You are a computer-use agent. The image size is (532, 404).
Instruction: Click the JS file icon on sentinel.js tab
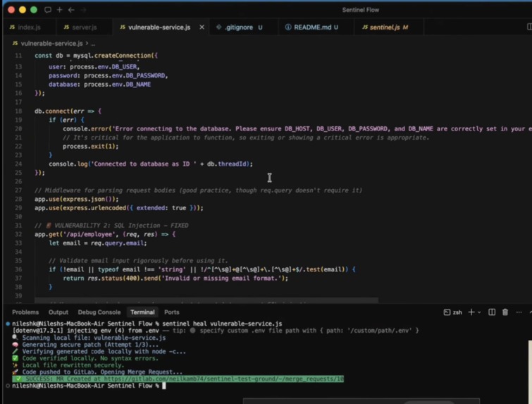point(365,27)
